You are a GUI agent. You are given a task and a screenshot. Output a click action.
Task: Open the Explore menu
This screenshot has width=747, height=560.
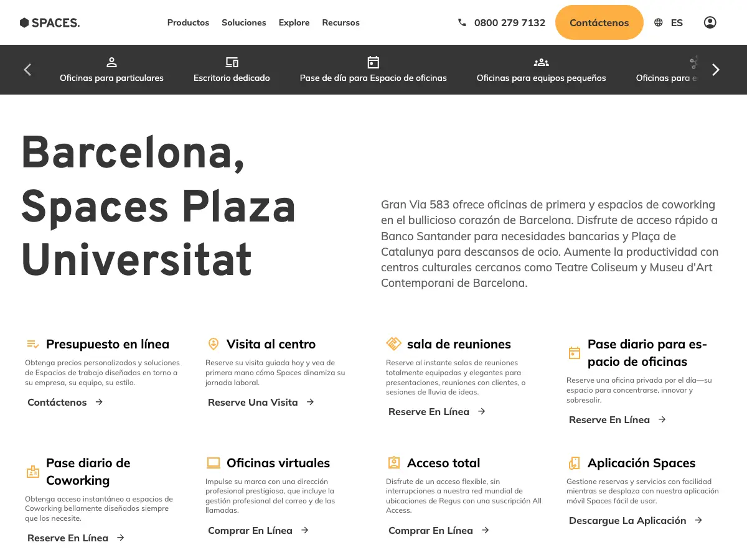(x=294, y=22)
